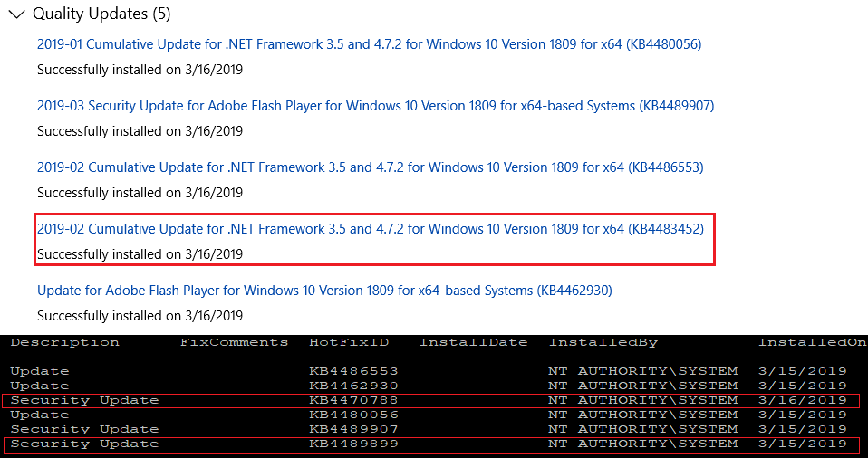This screenshot has height=458, width=868.
Task: Collapse the Quality Updates section chevron
Action: (14, 14)
